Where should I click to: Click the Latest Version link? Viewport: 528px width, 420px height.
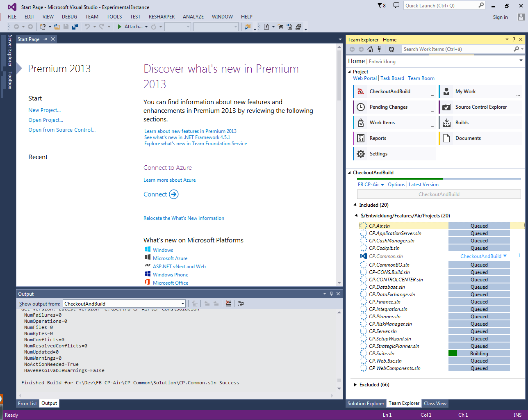point(423,185)
